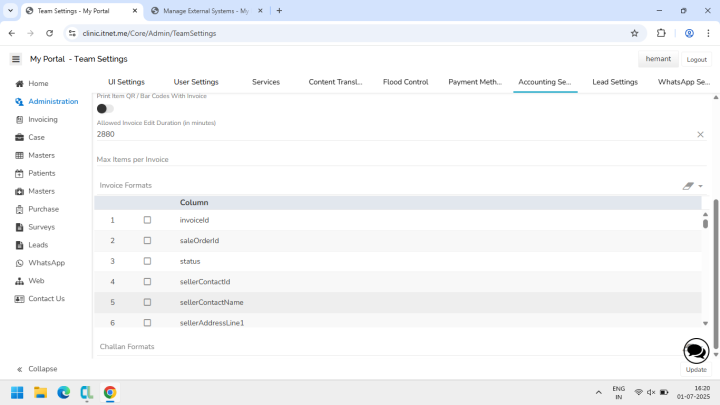Toggle Print Item QR / Bar Codes switch
Screen dimensions: 720x405
point(105,109)
